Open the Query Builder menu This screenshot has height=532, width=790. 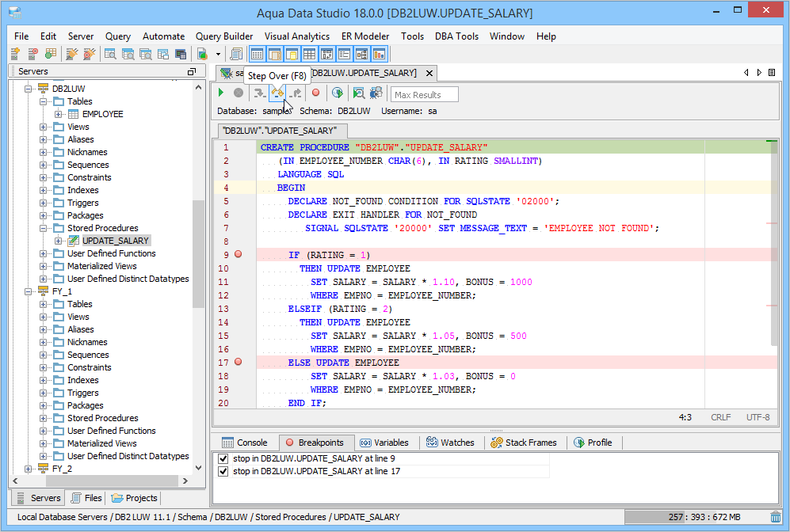tap(224, 36)
